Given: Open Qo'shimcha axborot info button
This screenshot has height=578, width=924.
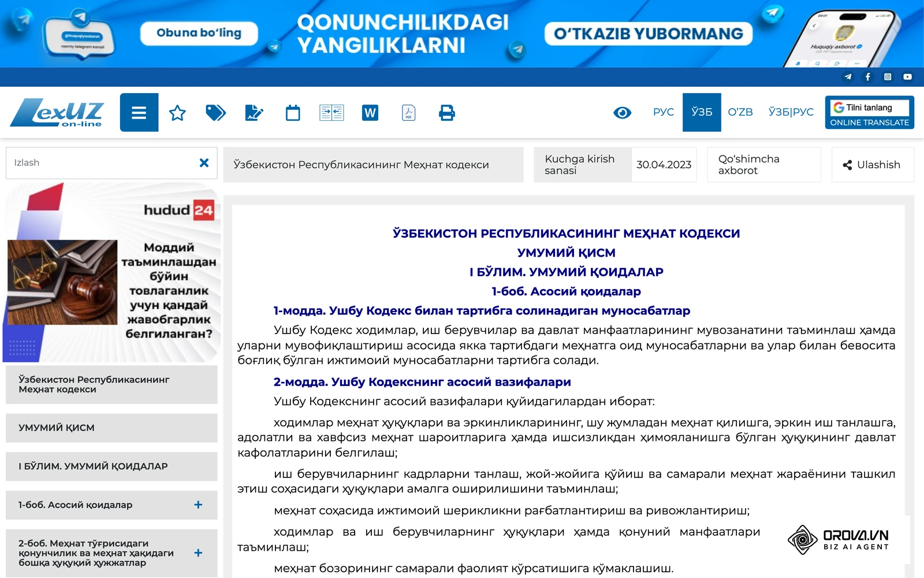Looking at the screenshot, I should tap(764, 165).
